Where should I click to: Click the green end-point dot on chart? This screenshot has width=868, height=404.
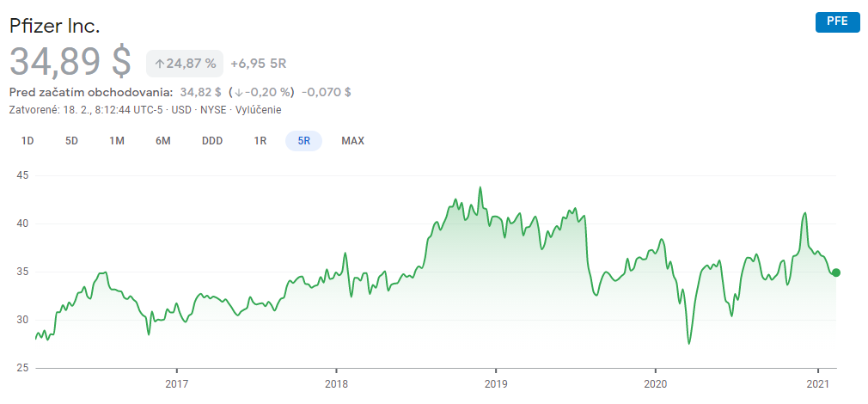point(836,272)
